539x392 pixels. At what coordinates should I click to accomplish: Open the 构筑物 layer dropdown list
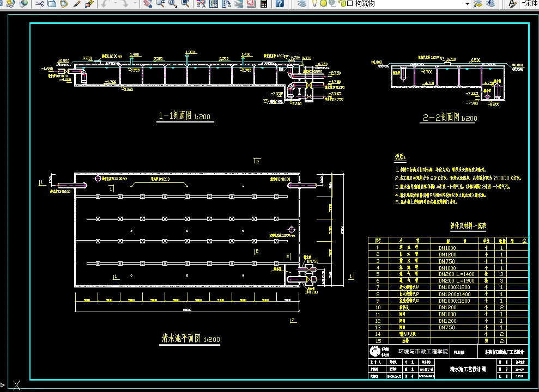(x=467, y=3)
